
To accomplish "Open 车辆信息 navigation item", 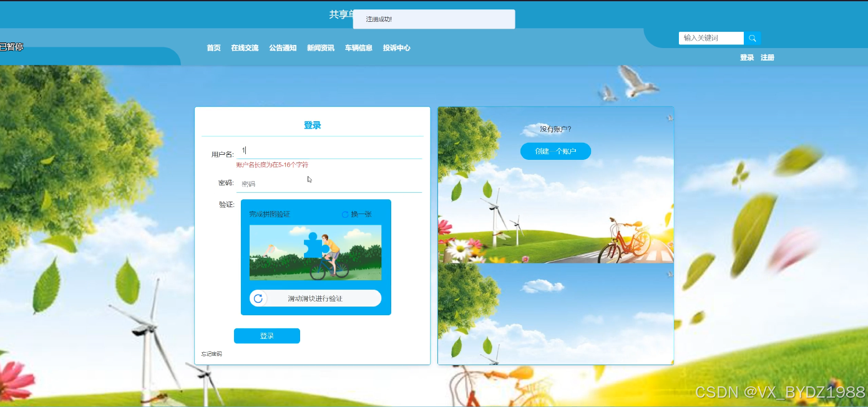I will click(359, 48).
